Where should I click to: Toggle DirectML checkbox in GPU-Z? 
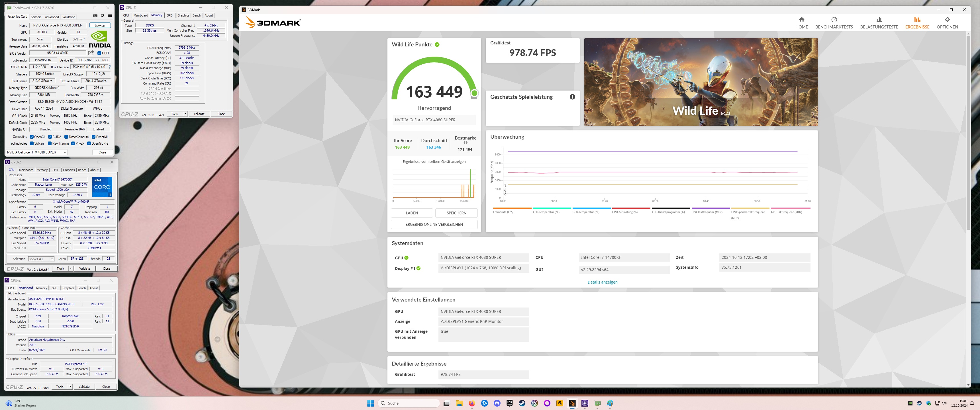tap(94, 137)
